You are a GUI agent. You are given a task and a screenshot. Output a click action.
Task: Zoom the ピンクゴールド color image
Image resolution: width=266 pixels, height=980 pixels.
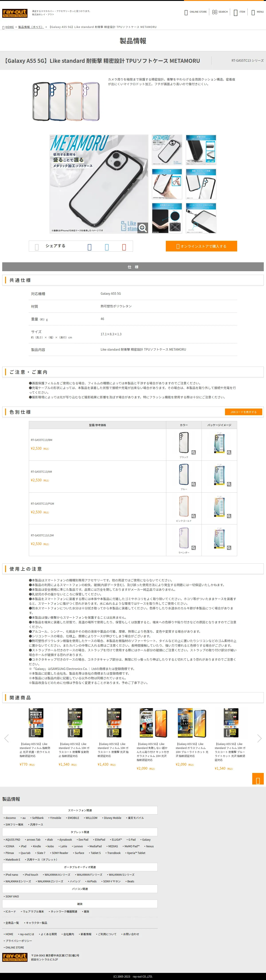(x=194, y=516)
